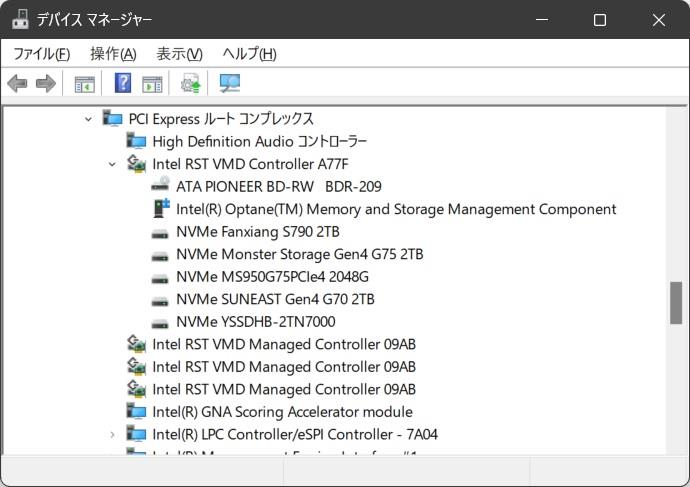Select NVMe YSSDHB-2TN7000 label
690x487 pixels.
pyautogui.click(x=256, y=322)
